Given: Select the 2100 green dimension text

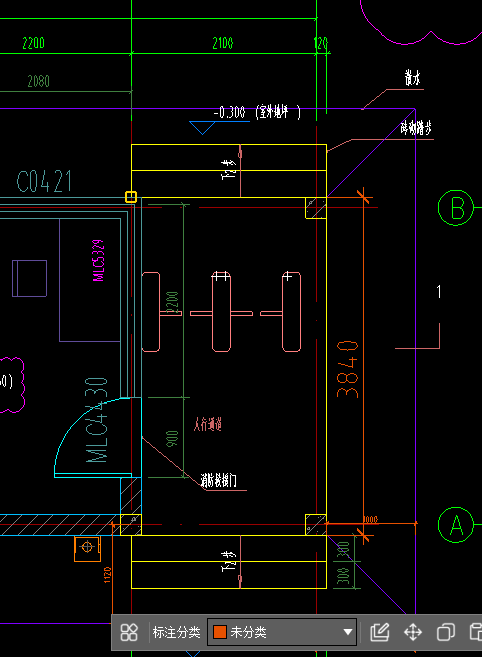Looking at the screenshot, I should click(223, 43).
